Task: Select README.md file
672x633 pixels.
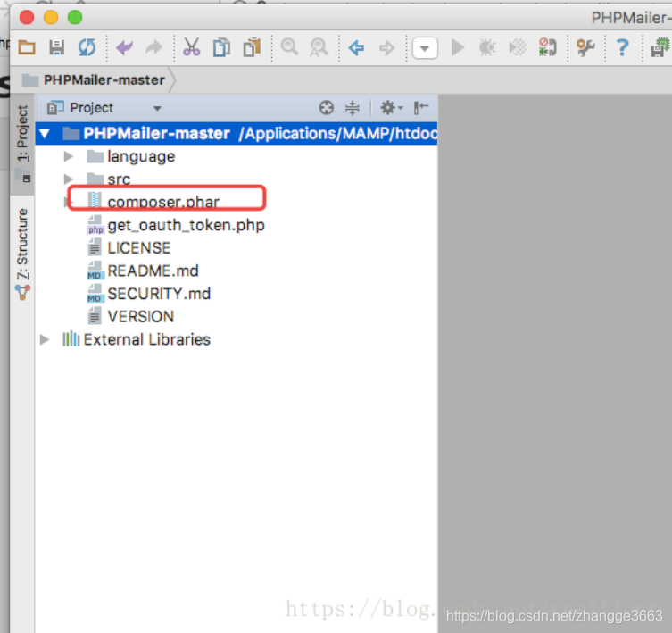Action: click(153, 271)
